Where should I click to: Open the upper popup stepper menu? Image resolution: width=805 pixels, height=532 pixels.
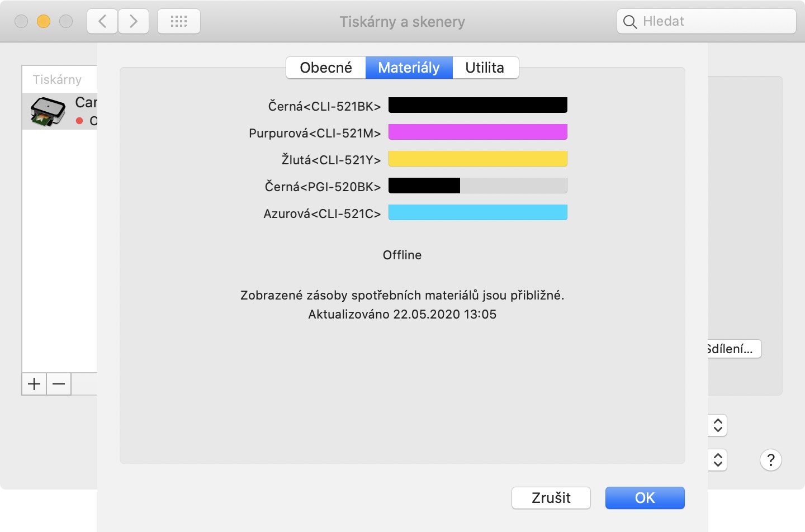pyautogui.click(x=718, y=425)
